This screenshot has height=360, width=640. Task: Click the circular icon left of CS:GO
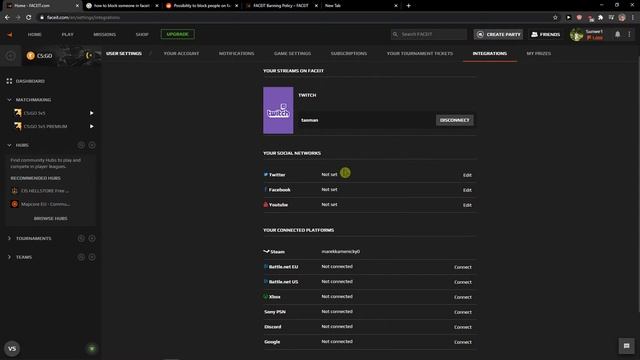(x=11, y=56)
